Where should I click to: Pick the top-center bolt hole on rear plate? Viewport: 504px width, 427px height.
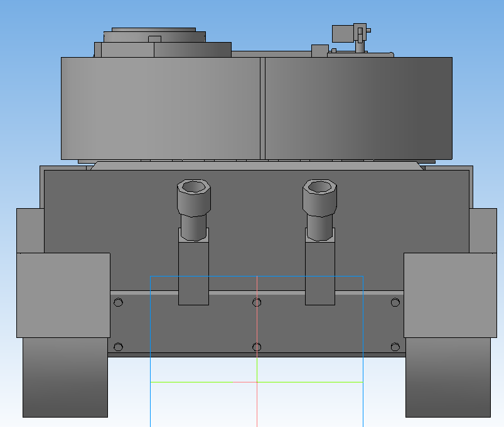(257, 303)
